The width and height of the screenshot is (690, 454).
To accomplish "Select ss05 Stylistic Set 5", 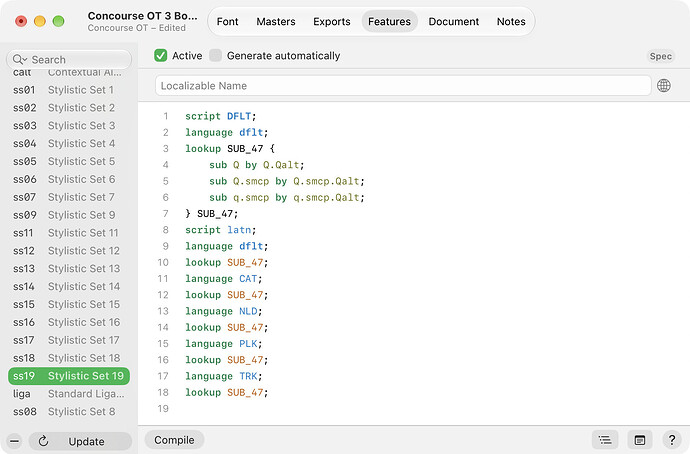I will point(69,161).
